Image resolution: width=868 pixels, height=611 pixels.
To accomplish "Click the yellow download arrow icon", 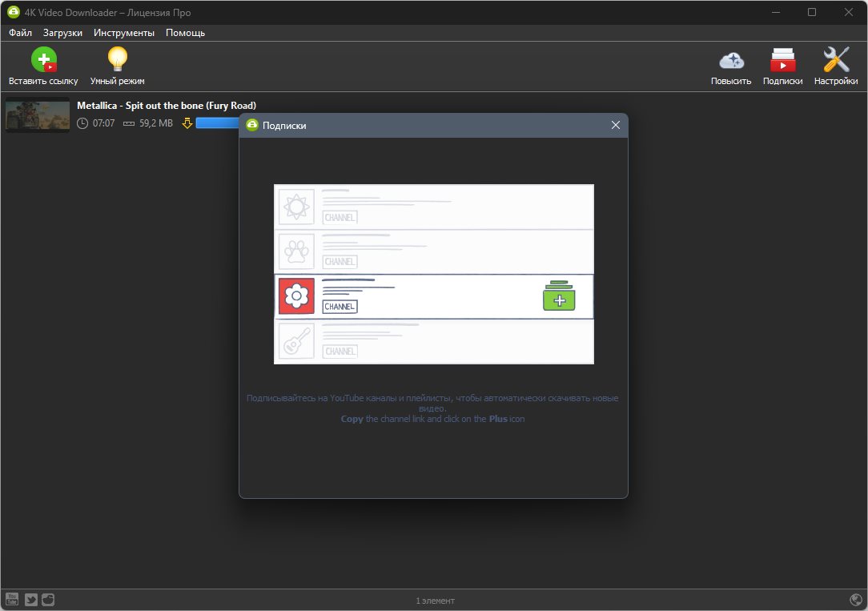I will 187,123.
